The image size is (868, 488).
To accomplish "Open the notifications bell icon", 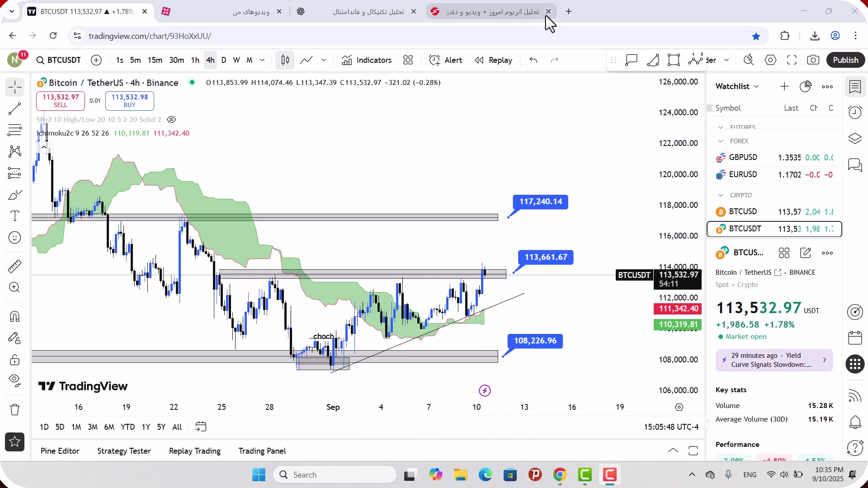I will pyautogui.click(x=855, y=422).
